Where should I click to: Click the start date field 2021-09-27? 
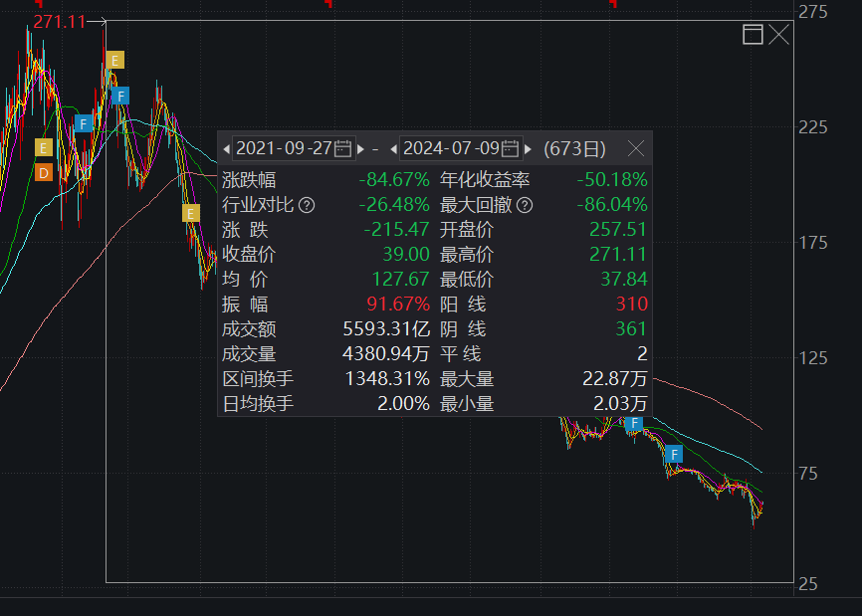(284, 149)
